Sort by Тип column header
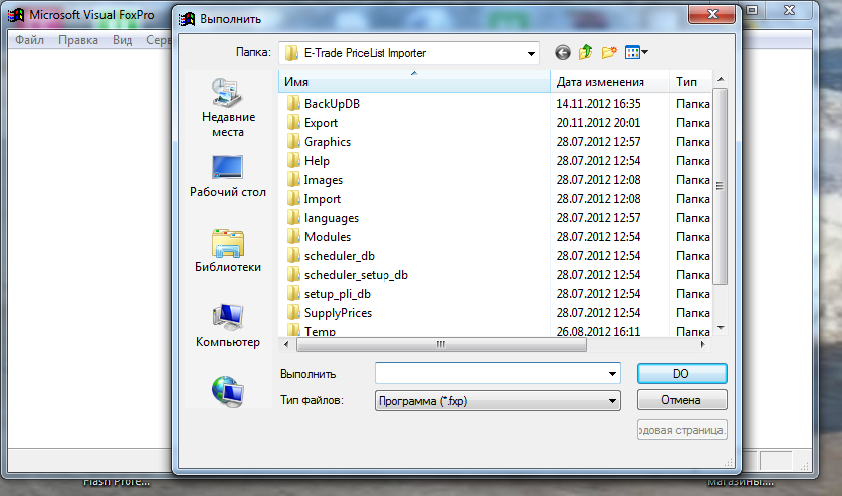This screenshot has width=842, height=496. pos(691,82)
